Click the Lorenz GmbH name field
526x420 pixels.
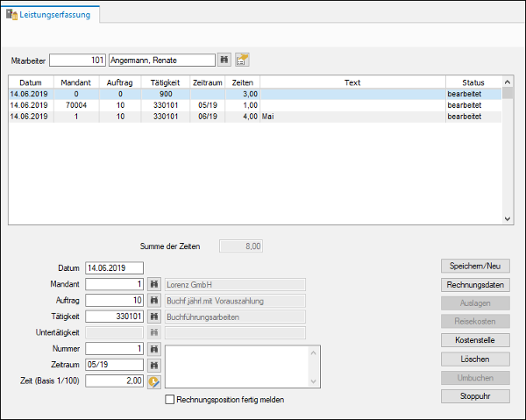(x=235, y=284)
